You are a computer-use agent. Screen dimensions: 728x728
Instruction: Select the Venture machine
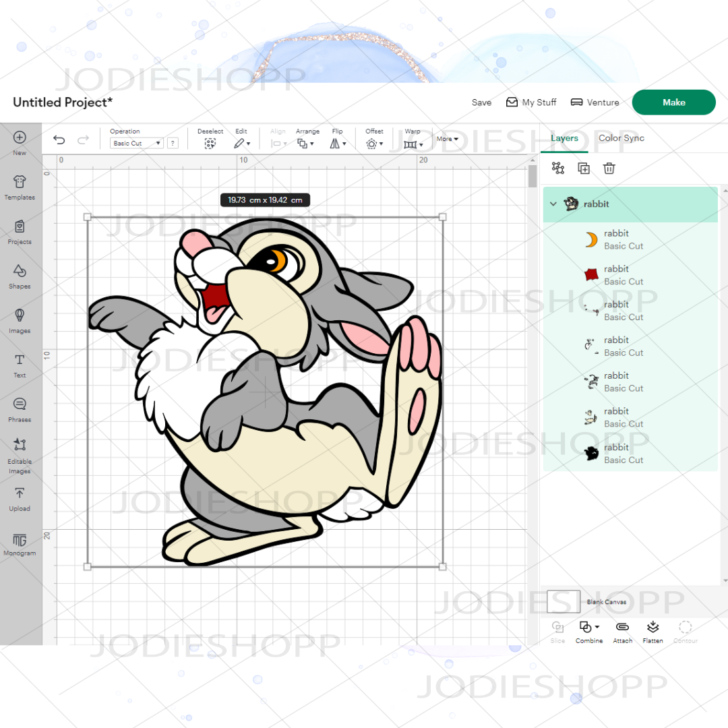pos(595,102)
